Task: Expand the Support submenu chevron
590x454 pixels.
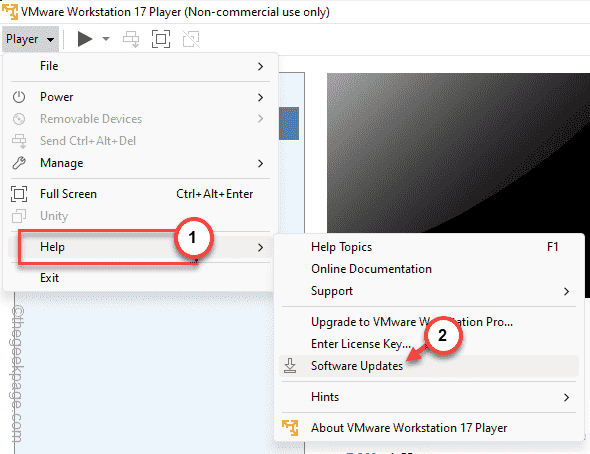Action: (566, 292)
